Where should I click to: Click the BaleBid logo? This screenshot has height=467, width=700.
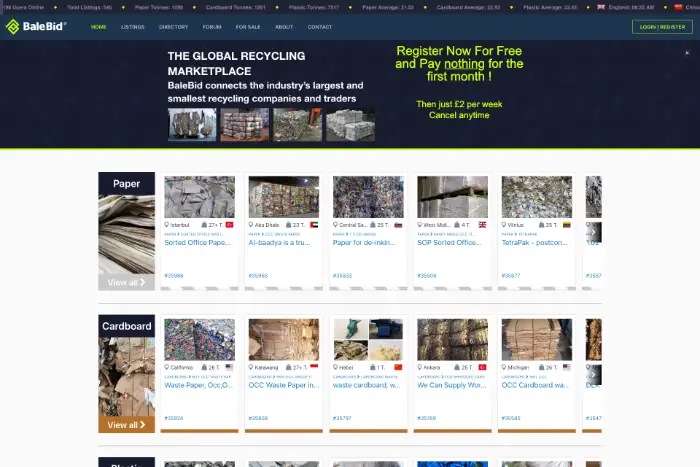[x=36, y=27]
